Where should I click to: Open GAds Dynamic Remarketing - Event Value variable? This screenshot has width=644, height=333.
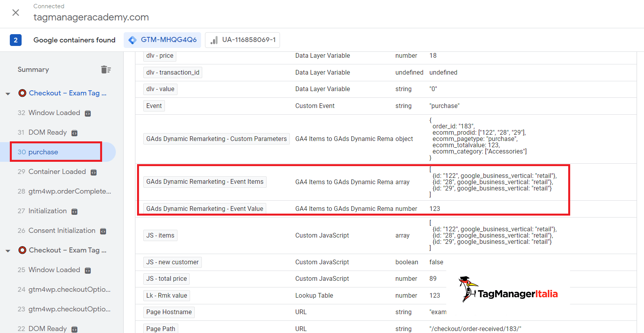point(205,209)
